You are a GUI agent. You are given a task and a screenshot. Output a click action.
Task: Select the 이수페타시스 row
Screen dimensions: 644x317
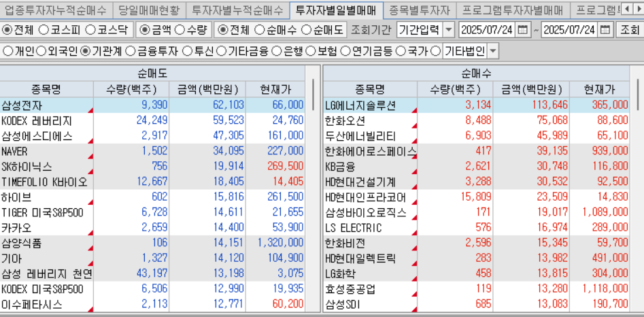pyautogui.click(x=152, y=304)
